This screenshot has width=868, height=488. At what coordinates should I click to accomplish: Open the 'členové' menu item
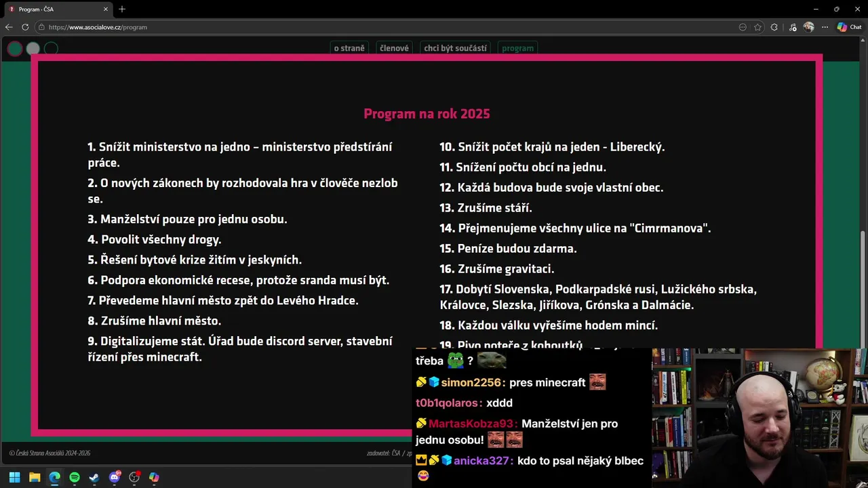click(x=394, y=48)
